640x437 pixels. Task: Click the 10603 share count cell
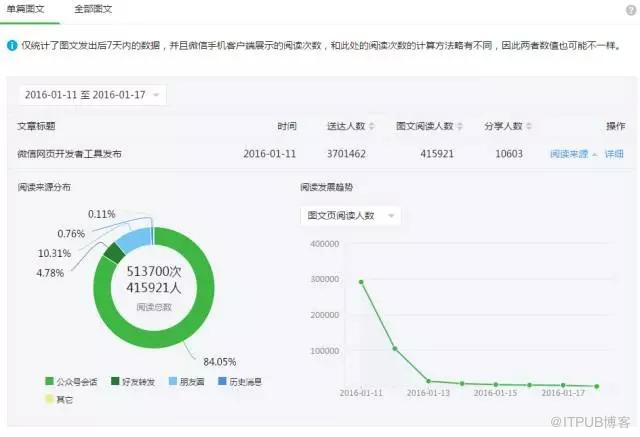pyautogui.click(x=509, y=154)
